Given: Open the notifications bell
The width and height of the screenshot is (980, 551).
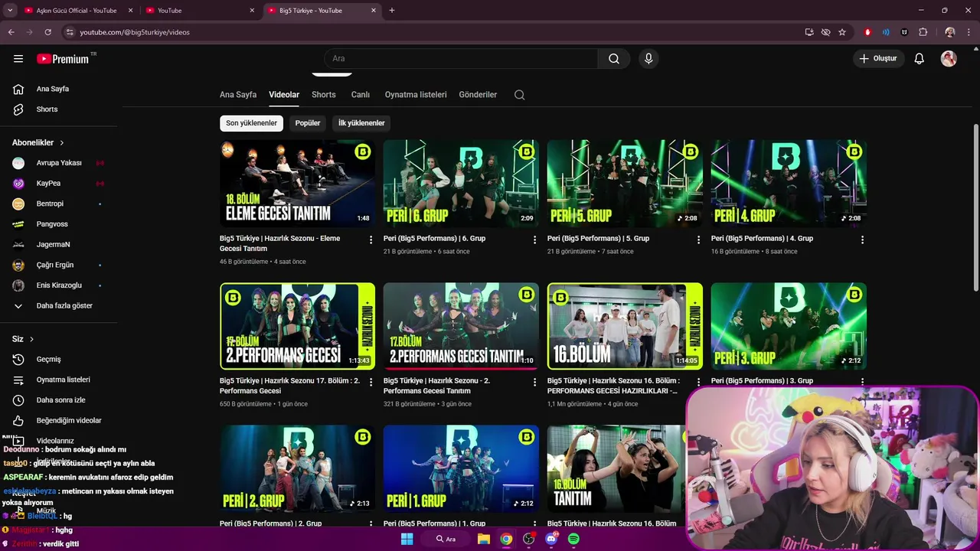Looking at the screenshot, I should (920, 59).
